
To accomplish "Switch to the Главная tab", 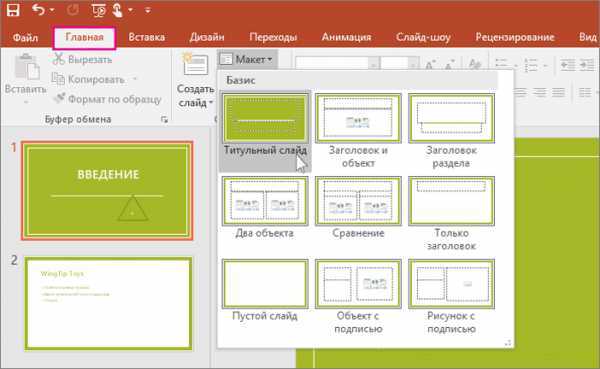I will tap(85, 38).
